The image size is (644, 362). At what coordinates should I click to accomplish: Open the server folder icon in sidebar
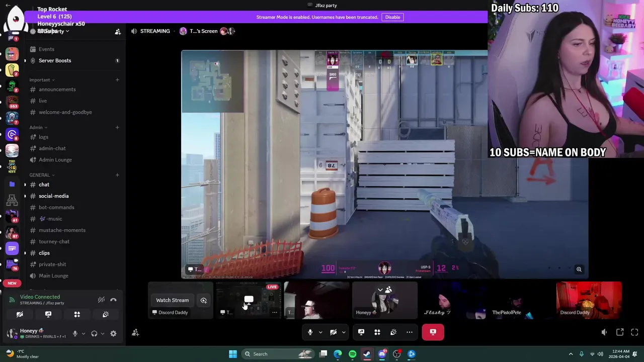tap(12, 185)
